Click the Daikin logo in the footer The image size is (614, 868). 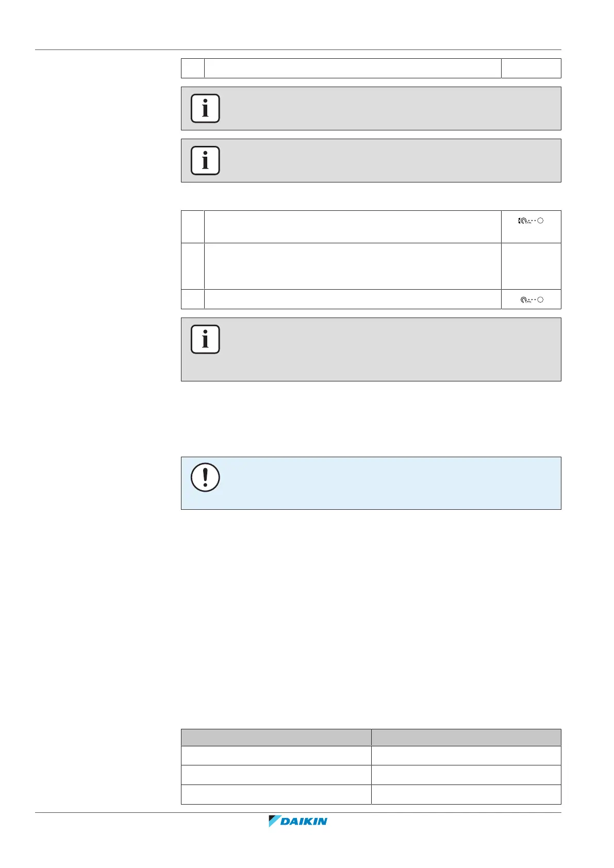point(298,821)
